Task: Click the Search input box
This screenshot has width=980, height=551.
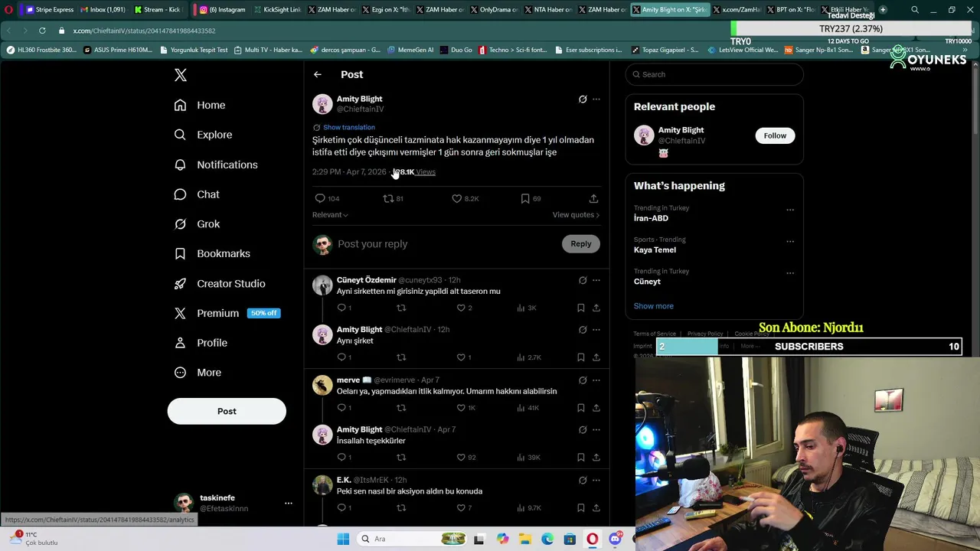Action: 714,74
